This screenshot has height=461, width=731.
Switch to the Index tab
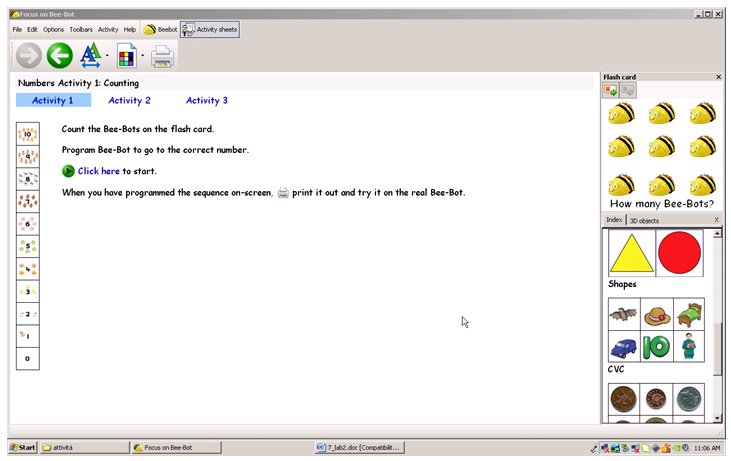click(614, 220)
